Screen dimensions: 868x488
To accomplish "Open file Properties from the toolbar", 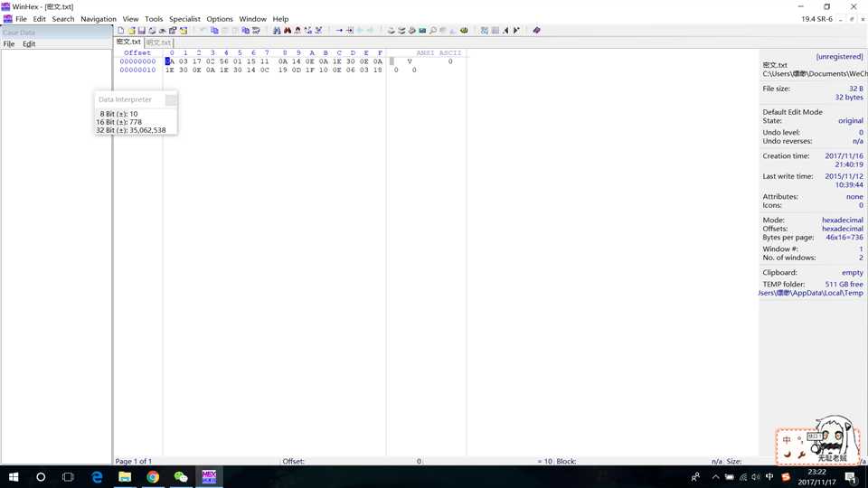I will pyautogui.click(x=173, y=31).
